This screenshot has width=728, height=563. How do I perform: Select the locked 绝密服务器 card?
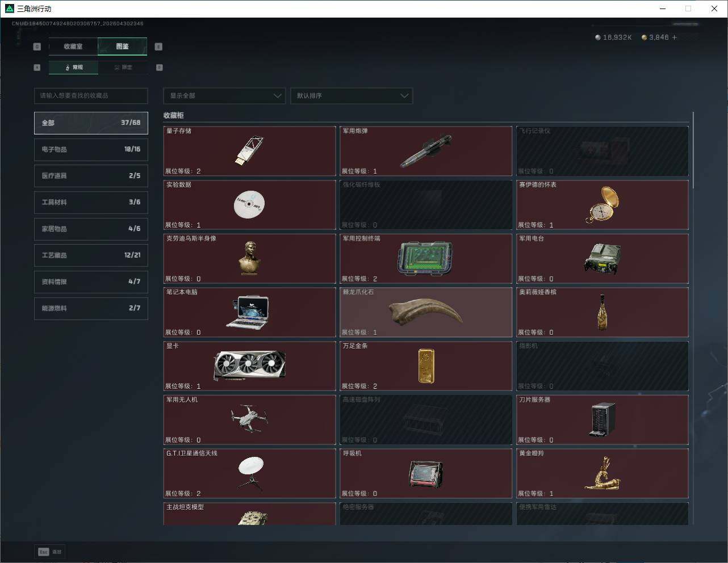coord(426,514)
